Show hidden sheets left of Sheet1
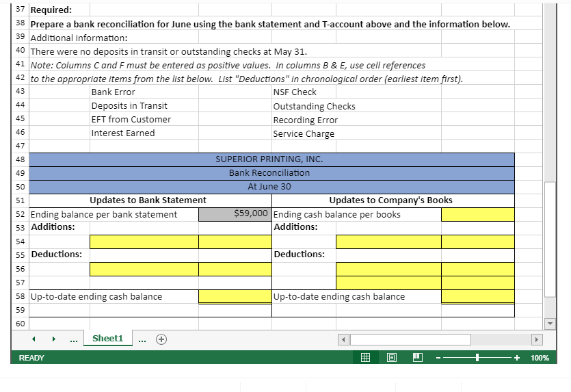Image resolution: width=571 pixels, height=392 pixels. coord(74,340)
